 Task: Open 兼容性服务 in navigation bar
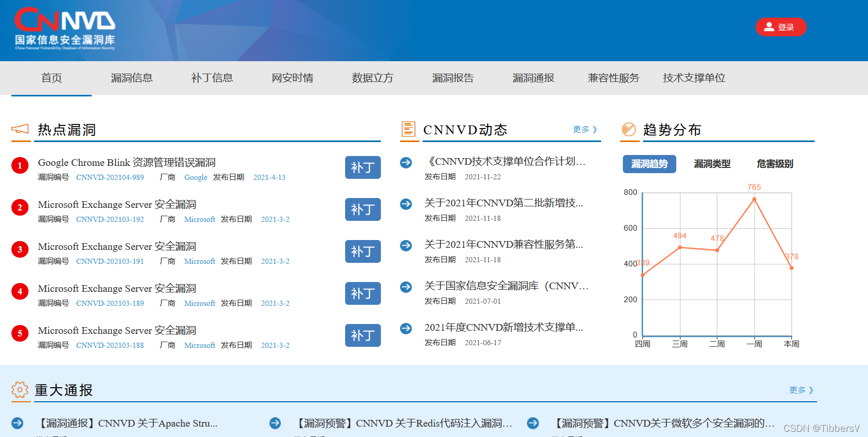click(x=614, y=78)
